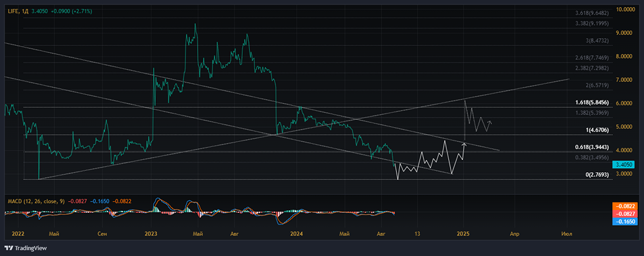This screenshot has height=256, width=644.
Task: Click the 2024 label on the time axis
Action: (x=296, y=234)
